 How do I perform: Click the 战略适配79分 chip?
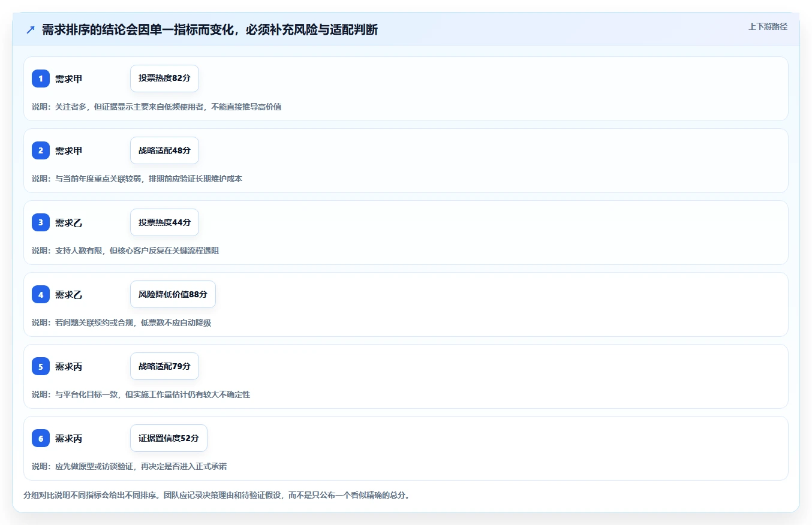coord(164,366)
